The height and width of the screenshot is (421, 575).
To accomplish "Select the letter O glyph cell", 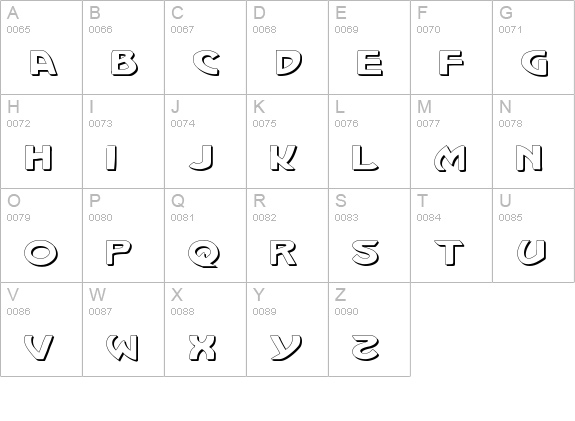I will (41, 235).
